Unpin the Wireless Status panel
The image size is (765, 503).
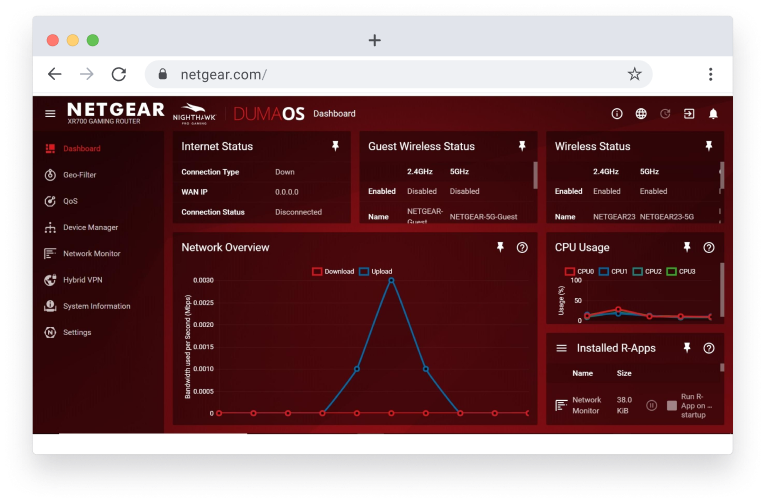pos(709,146)
